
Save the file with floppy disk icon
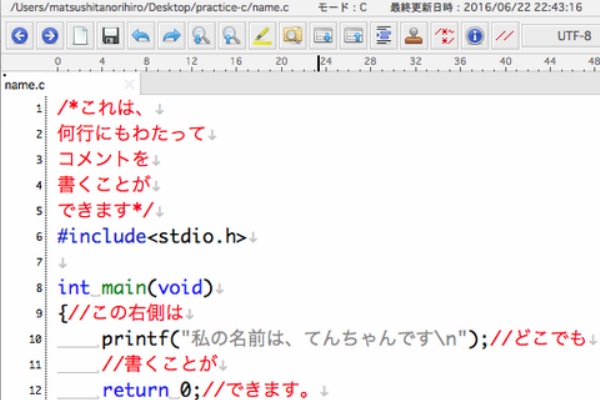coord(111,36)
